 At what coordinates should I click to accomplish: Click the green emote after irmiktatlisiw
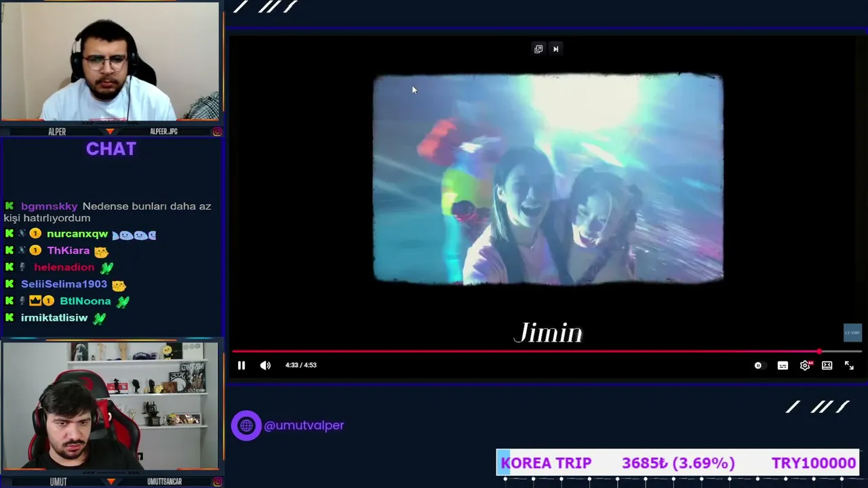coord(99,318)
